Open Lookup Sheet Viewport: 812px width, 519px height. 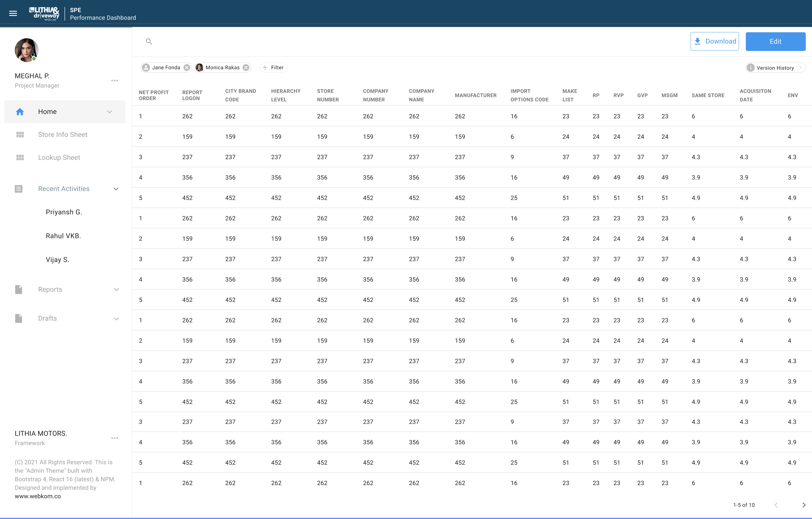point(59,157)
